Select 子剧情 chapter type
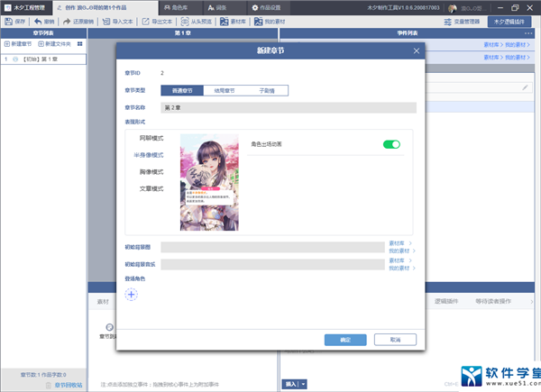Image resolution: width=541 pixels, height=392 pixels. pos(267,91)
